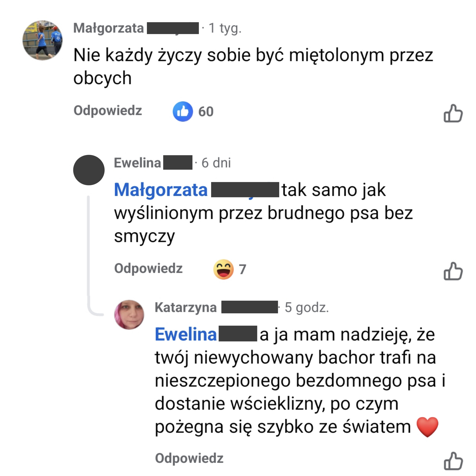Viewport: 476px width, 476px height.
Task: Open blue like reaction list showing 60
Action: click(x=193, y=111)
